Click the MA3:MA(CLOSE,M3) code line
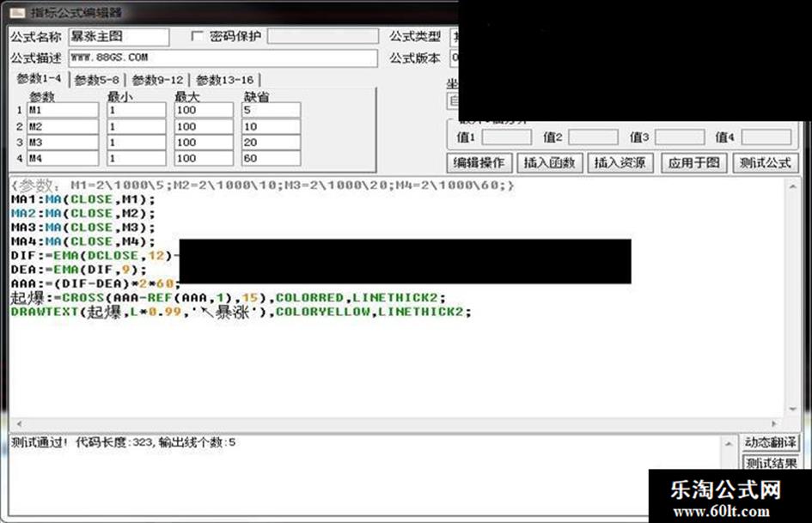This screenshot has height=523, width=812. [82, 228]
